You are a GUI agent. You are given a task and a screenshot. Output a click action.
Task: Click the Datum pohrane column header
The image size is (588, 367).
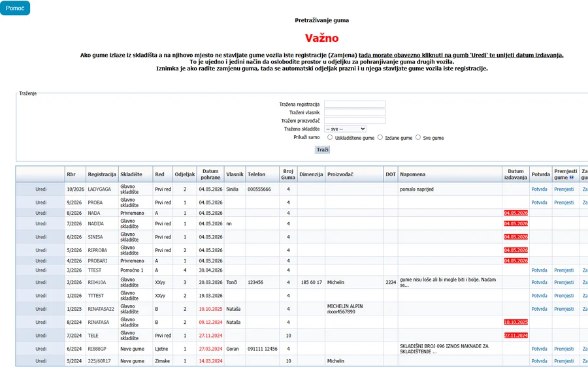click(x=210, y=174)
